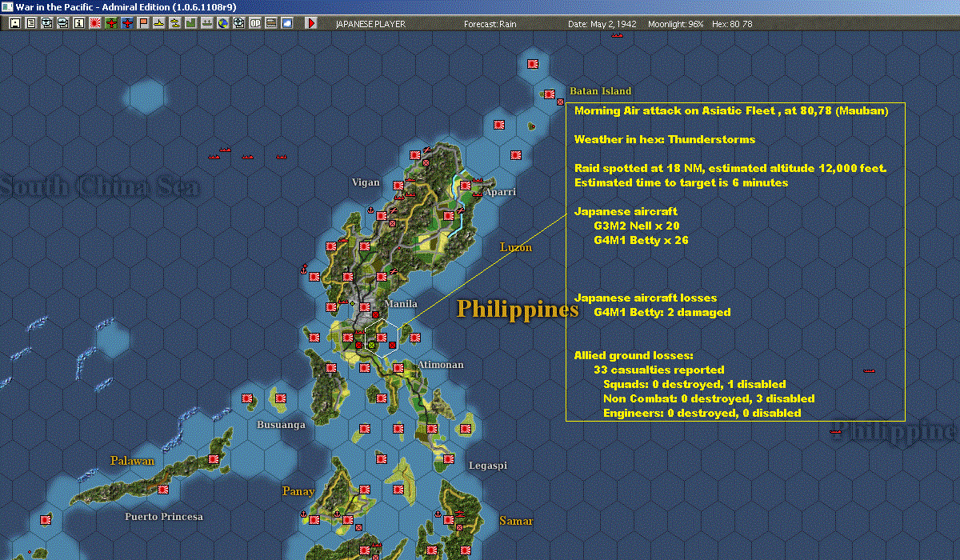Image resolution: width=960 pixels, height=560 pixels.
Task: Click '33 casualties reported' line
Action: 659,370
